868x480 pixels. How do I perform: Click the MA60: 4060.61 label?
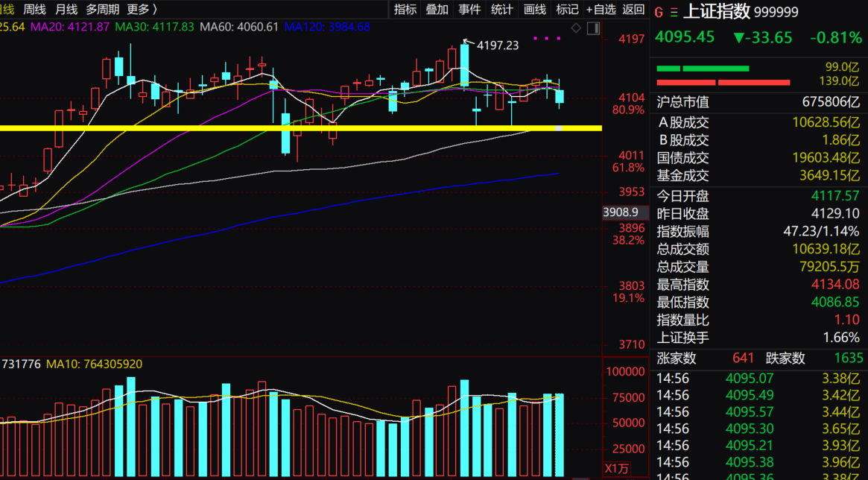(239, 27)
